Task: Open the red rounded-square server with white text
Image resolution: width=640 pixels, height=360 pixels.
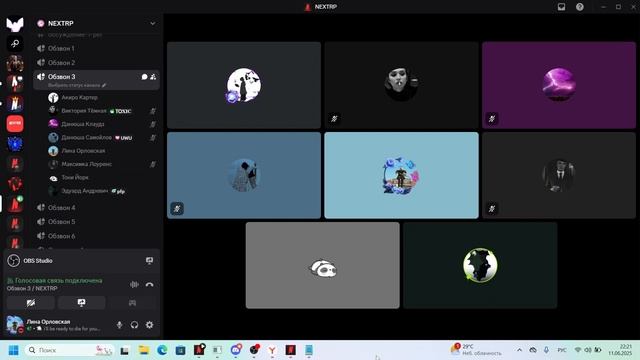Action: click(15, 123)
